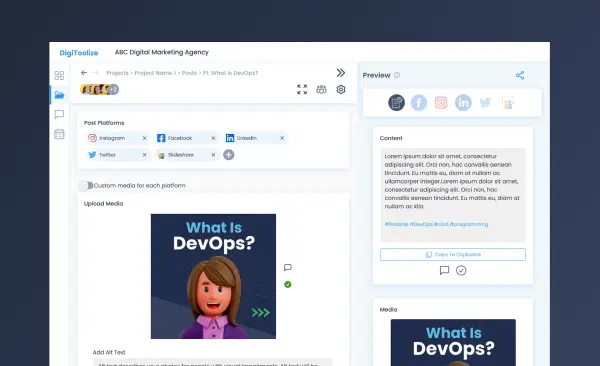600x366 pixels.
Task: Open comment icon beside uploaded media
Action: click(x=288, y=268)
